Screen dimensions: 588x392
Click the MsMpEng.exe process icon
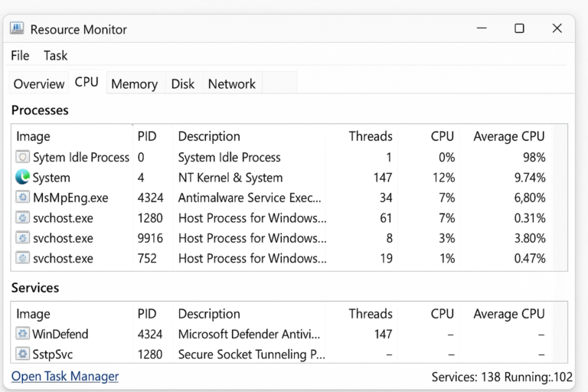[x=23, y=198]
